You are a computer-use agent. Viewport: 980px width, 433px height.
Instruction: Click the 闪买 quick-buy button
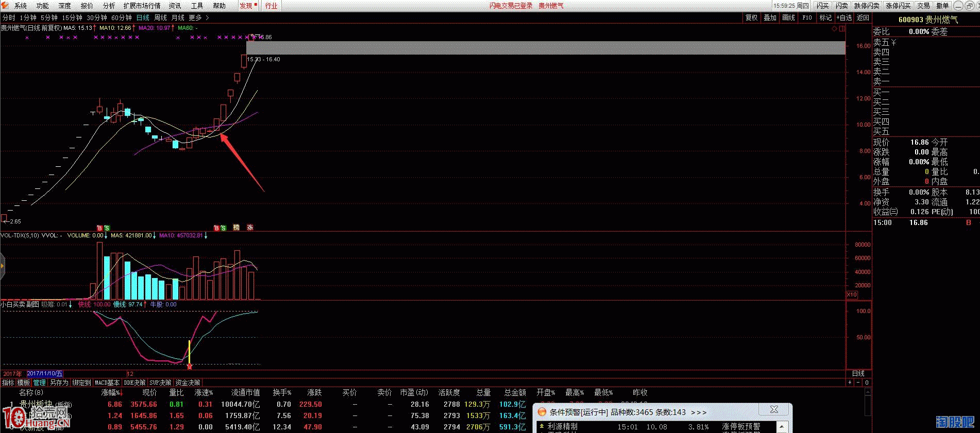(x=823, y=6)
